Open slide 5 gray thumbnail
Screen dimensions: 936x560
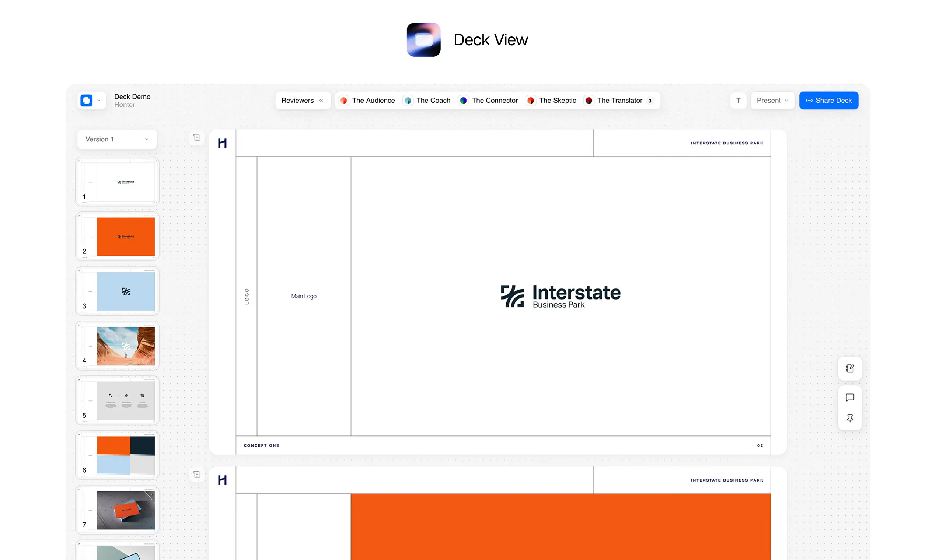pyautogui.click(x=118, y=400)
